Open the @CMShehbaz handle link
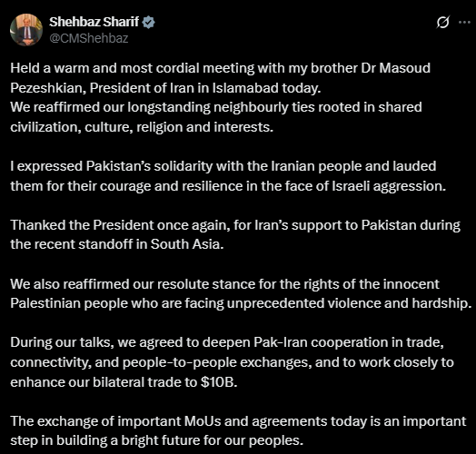The height and width of the screenshot is (454, 476). pyautogui.click(x=89, y=38)
